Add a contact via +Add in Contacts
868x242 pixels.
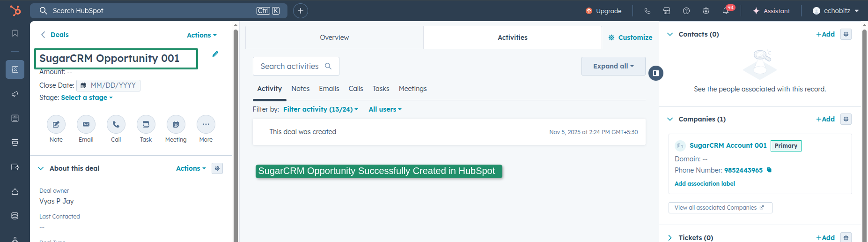[825, 34]
